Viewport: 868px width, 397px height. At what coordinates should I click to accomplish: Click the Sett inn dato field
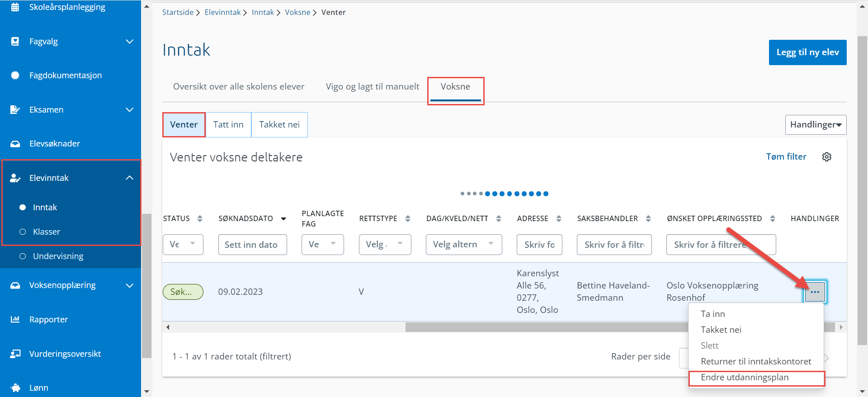pos(253,245)
